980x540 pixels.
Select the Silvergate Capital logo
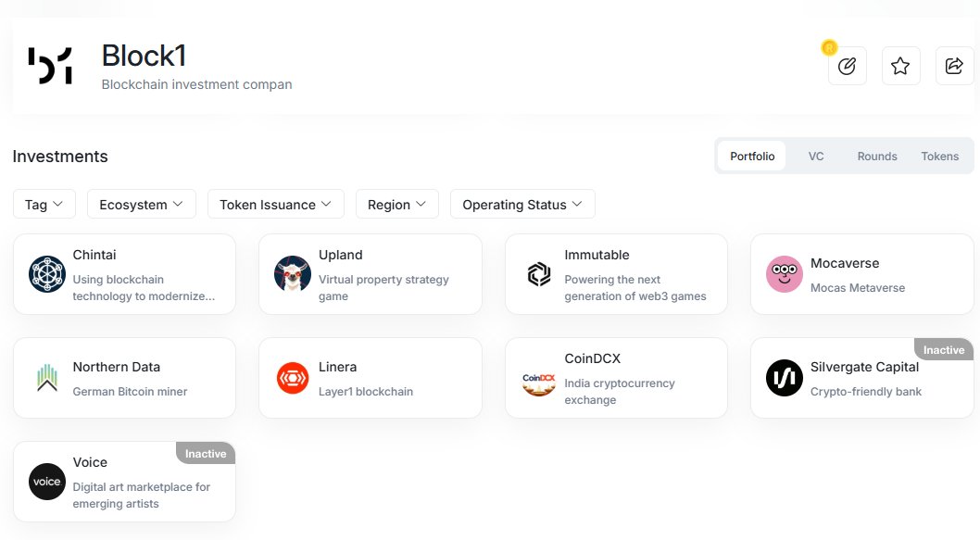point(785,378)
